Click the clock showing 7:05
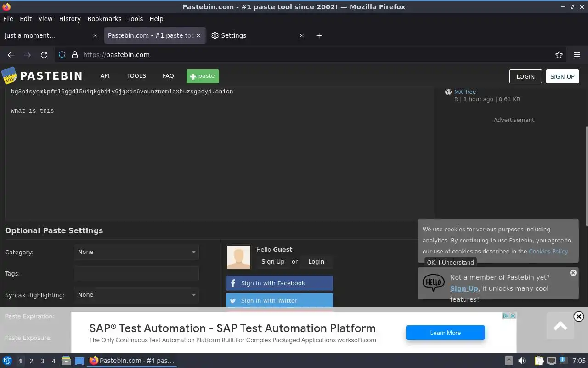The height and width of the screenshot is (368, 588). pos(579,361)
